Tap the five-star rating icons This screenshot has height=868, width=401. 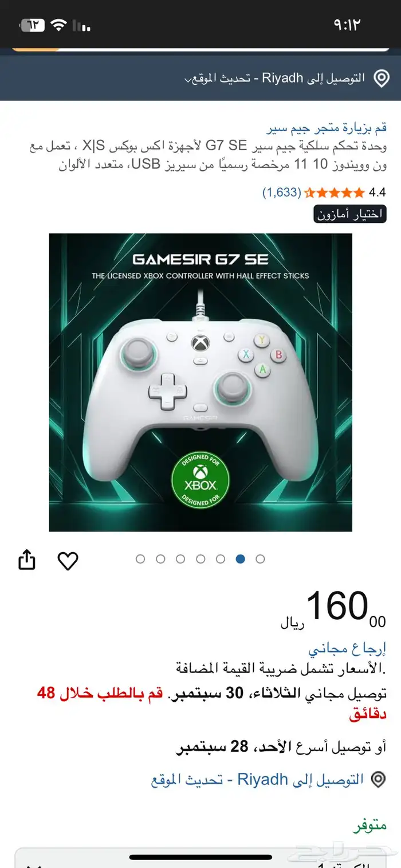[335, 193]
